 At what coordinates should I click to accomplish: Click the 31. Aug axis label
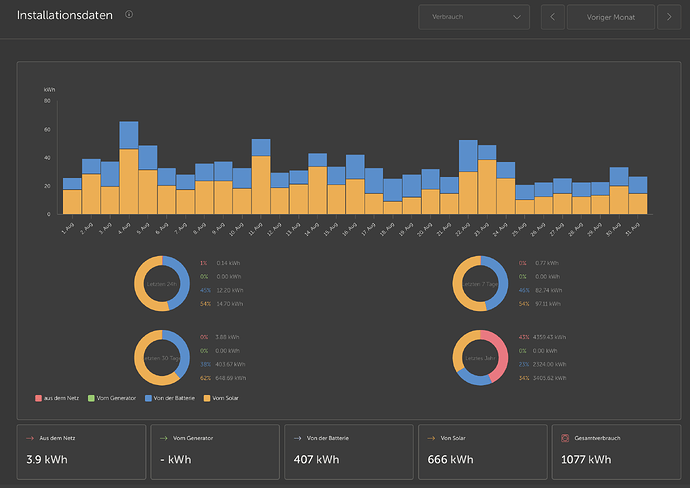632,229
